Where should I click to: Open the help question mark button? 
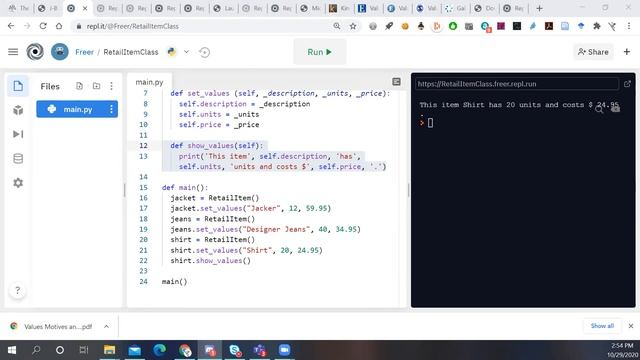pyautogui.click(x=17, y=290)
